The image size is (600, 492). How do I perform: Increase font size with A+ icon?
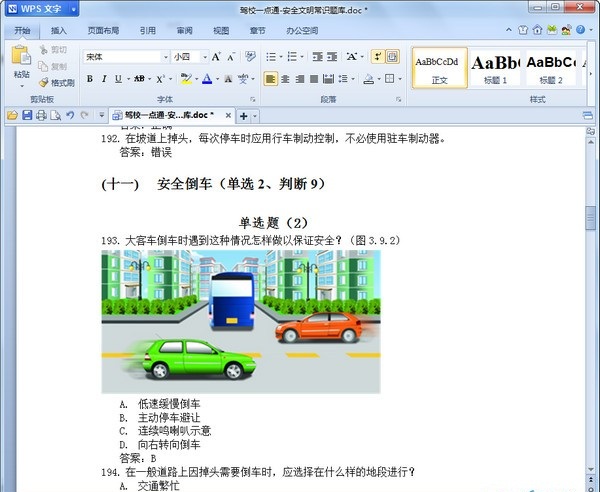pyautogui.click(x=216, y=57)
